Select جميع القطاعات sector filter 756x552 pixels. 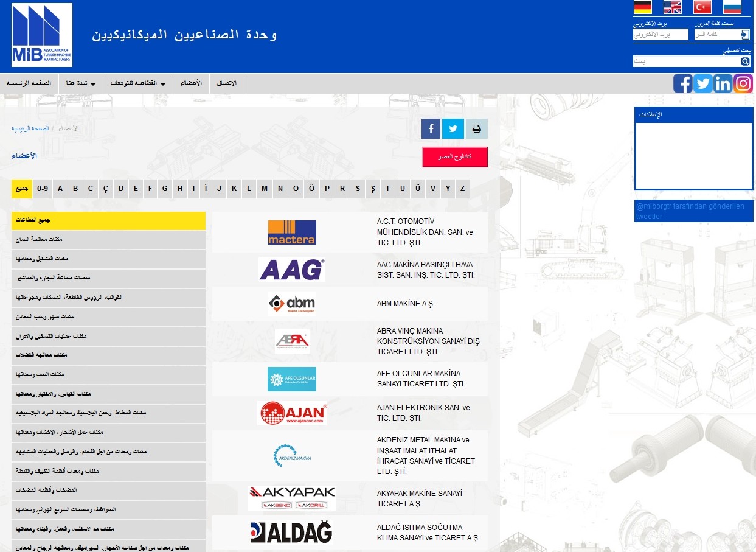[x=108, y=221]
